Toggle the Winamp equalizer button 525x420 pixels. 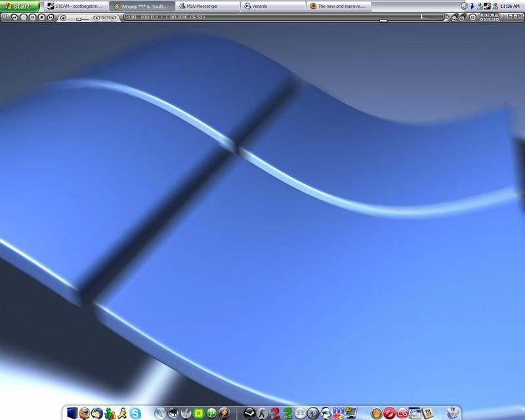(472, 17)
